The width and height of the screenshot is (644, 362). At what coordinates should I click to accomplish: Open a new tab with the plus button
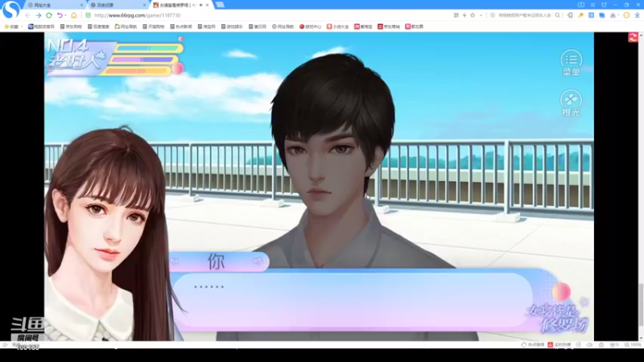(220, 5)
